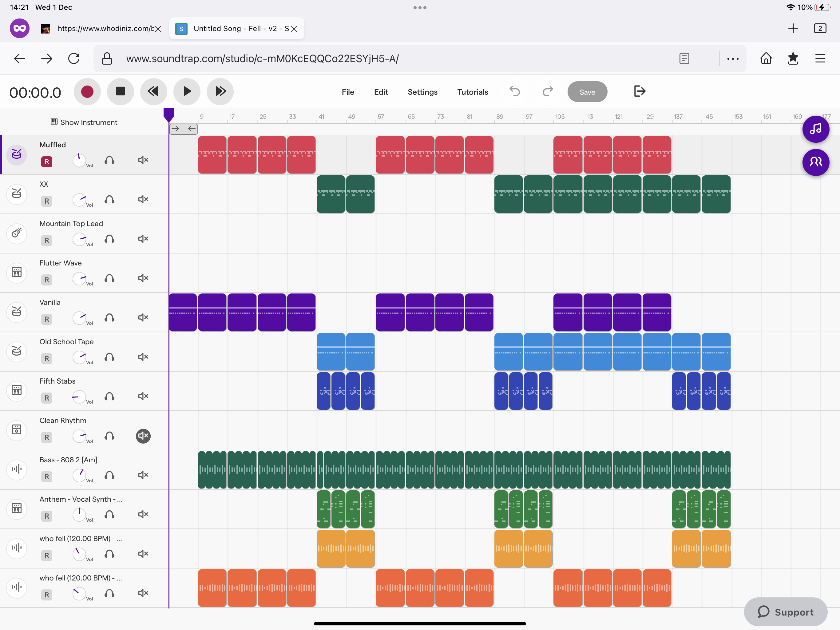This screenshot has width=840, height=630.
Task: Click the rewind to start button
Action: [x=153, y=92]
